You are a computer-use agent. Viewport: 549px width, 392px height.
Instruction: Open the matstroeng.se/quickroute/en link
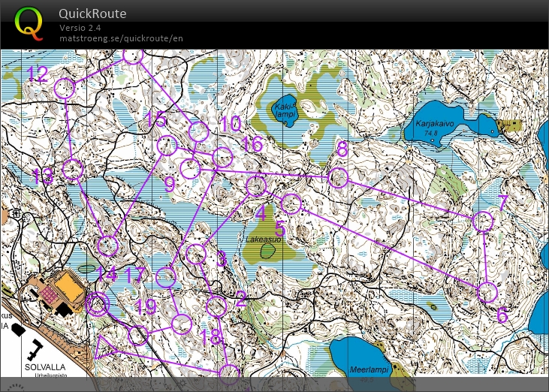(121, 38)
